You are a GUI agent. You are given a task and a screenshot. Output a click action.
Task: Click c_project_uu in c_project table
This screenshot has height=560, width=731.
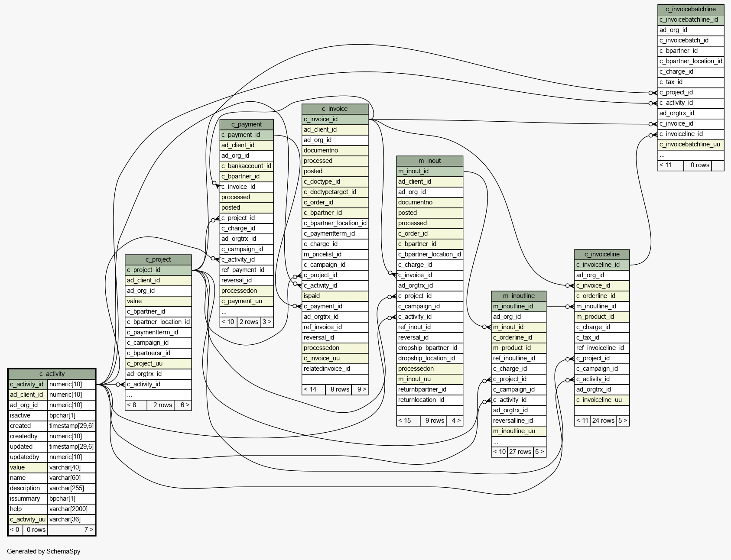(158, 363)
